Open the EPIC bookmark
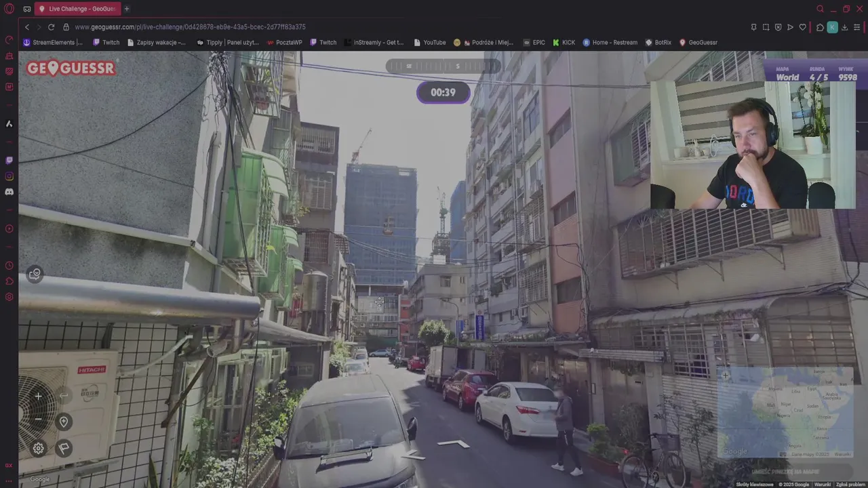Image resolution: width=868 pixels, height=488 pixels. click(x=534, y=42)
